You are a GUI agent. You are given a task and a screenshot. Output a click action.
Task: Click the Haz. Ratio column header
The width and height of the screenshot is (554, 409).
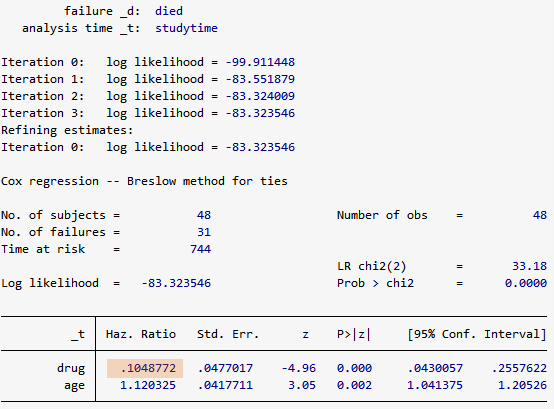[141, 334]
